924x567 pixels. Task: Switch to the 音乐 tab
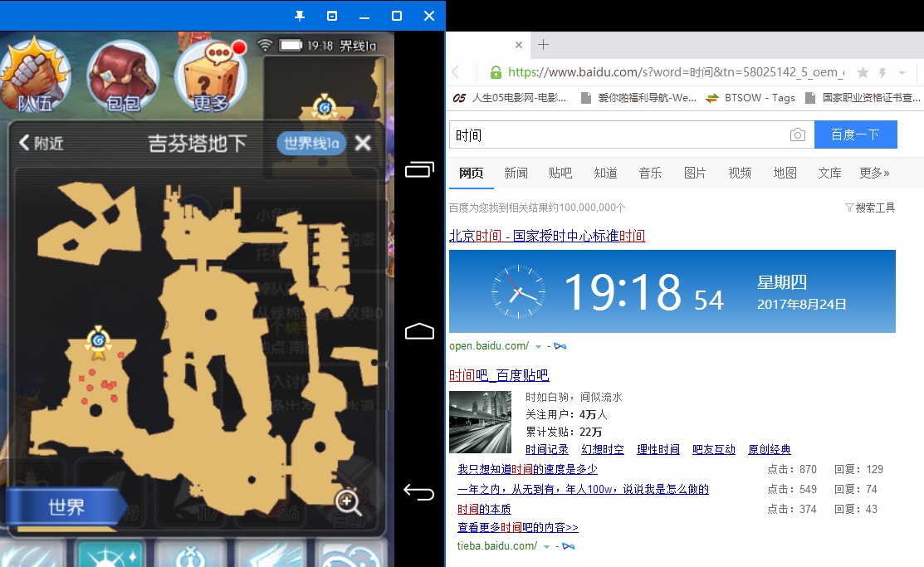click(x=650, y=173)
